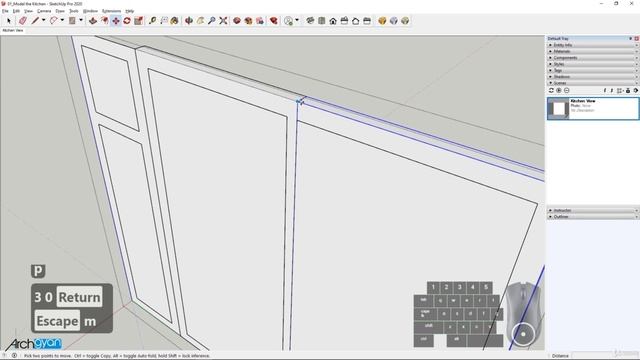Viewport: 640px width, 360px height.
Task: Open the Extension Warehouse icon
Action: pos(248,20)
